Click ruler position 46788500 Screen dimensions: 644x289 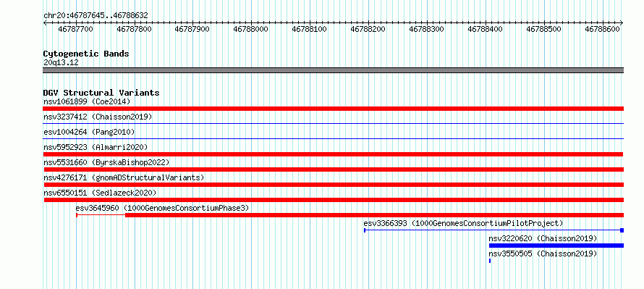pyautogui.click(x=544, y=29)
